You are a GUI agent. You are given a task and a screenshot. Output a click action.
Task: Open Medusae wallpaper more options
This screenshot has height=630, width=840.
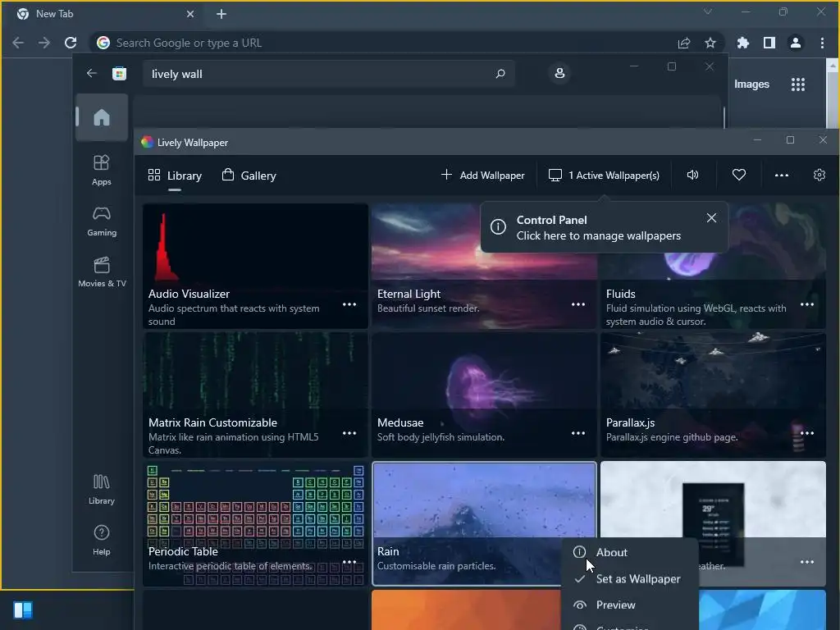click(x=578, y=433)
